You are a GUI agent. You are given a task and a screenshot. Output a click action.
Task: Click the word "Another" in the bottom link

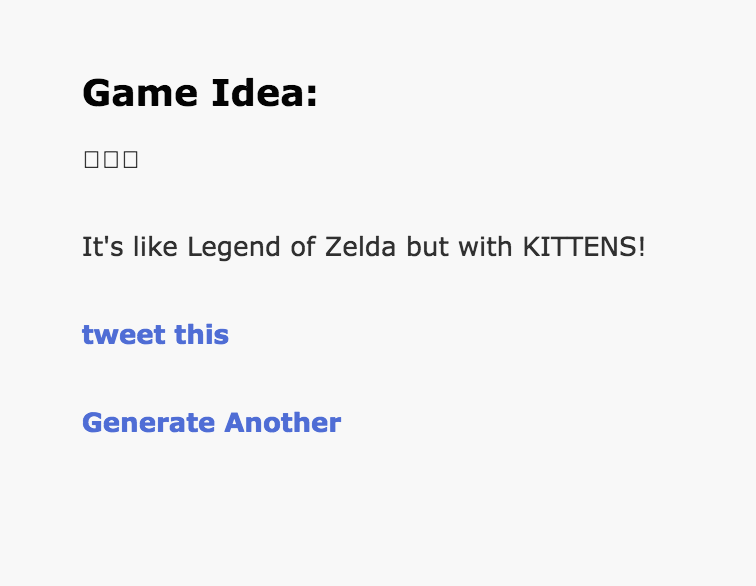pyautogui.click(x=283, y=423)
